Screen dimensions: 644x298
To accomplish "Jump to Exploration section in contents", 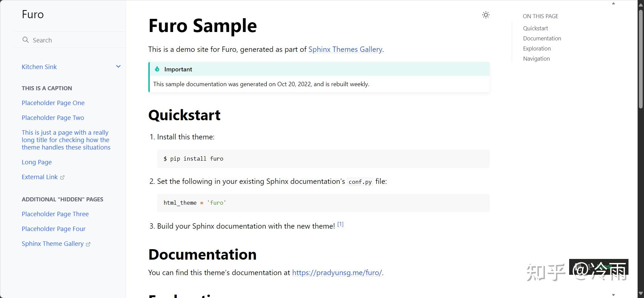I will pos(537,48).
